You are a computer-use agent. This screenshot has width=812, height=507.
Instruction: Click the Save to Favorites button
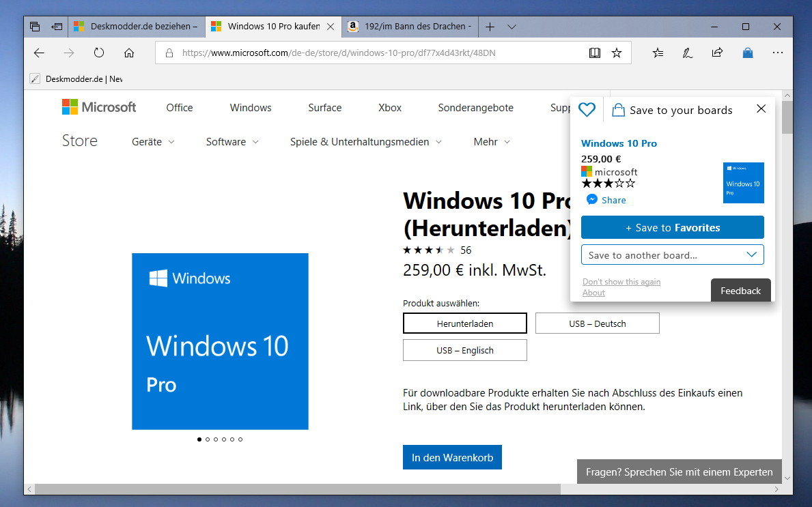tap(672, 228)
